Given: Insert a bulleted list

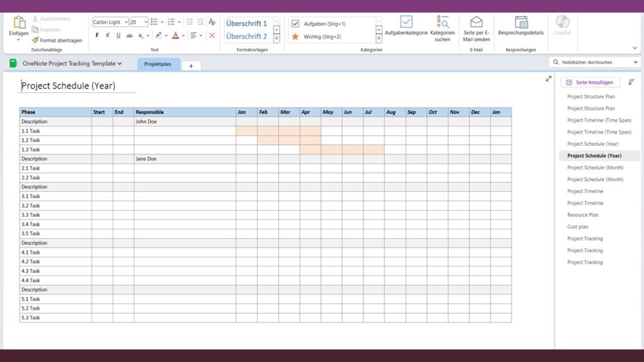Looking at the screenshot, I should (154, 22).
